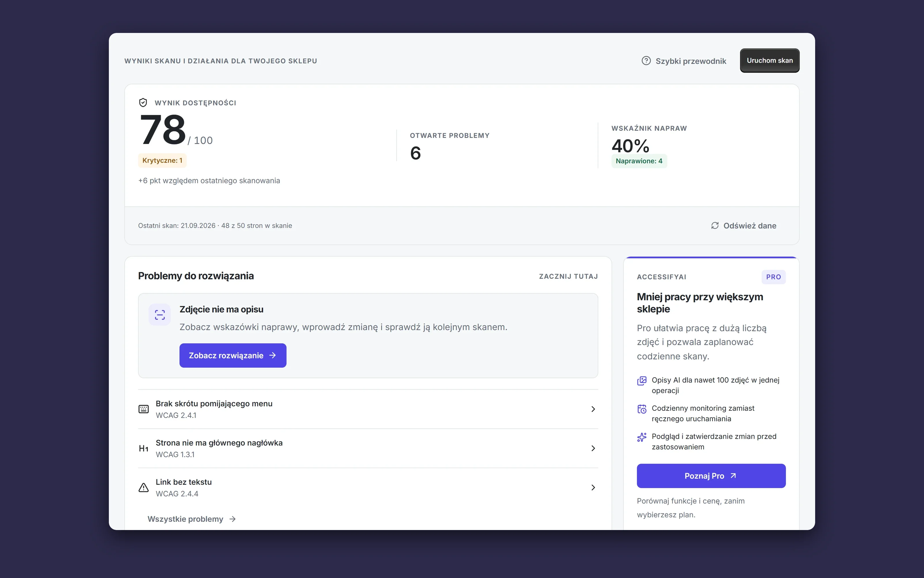The height and width of the screenshot is (578, 924).
Task: Click the PRO badge in the AccessifyAI card
Action: point(774,277)
